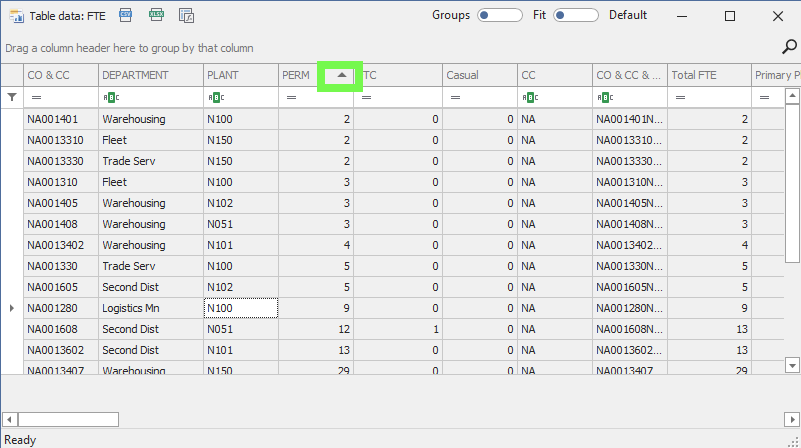Click the Default layout button

click(x=628, y=15)
